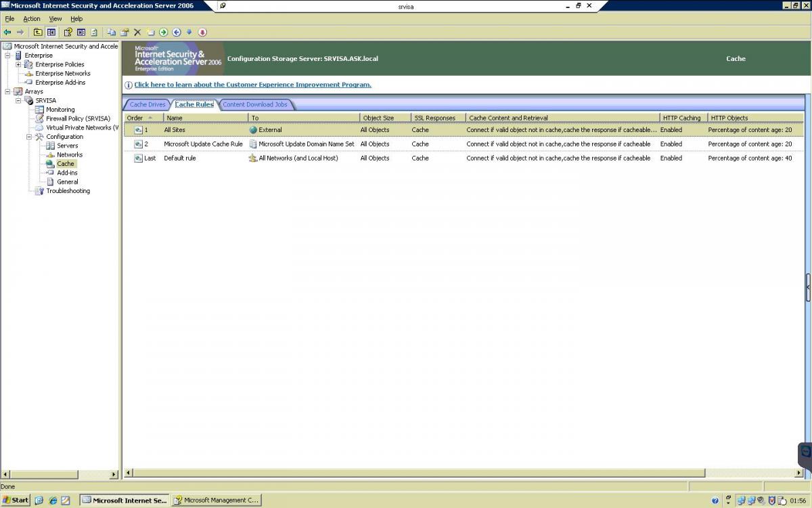Open the Windows Start menu
Image resolution: width=812 pixels, height=508 pixels.
pos(15,501)
